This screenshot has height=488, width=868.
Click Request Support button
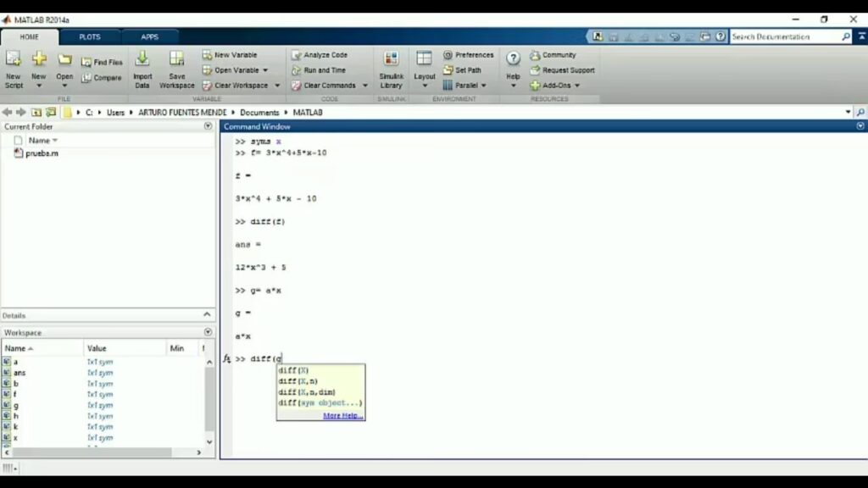click(568, 70)
